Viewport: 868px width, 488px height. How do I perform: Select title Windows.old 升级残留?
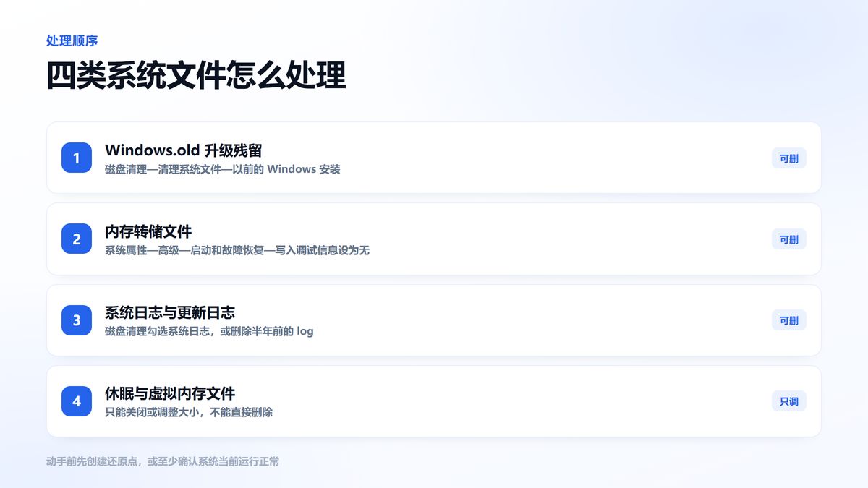[183, 150]
